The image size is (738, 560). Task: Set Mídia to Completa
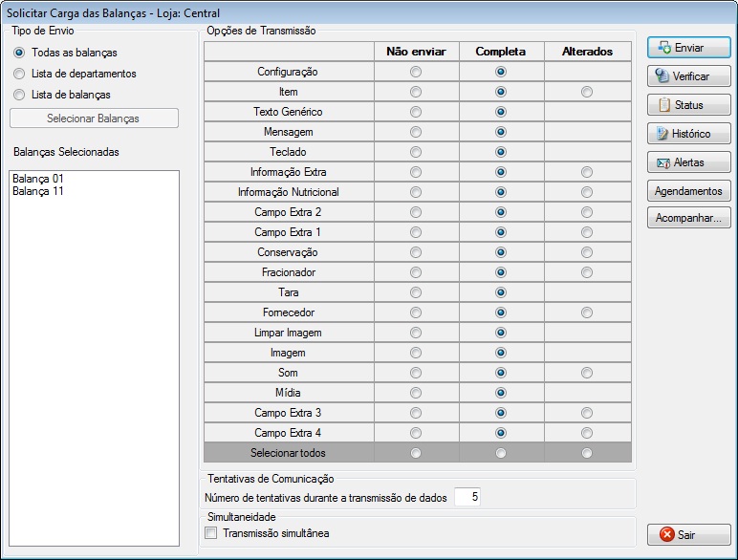coord(501,393)
